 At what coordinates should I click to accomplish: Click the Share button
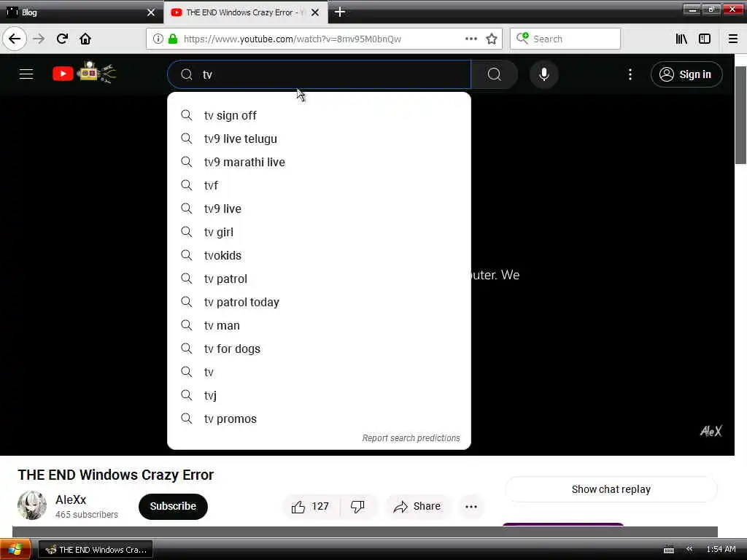click(417, 506)
